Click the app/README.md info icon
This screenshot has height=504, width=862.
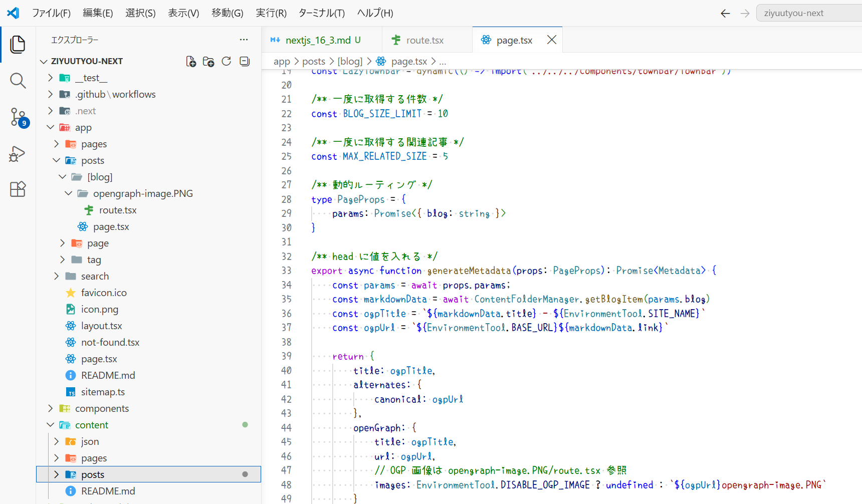[x=71, y=375]
